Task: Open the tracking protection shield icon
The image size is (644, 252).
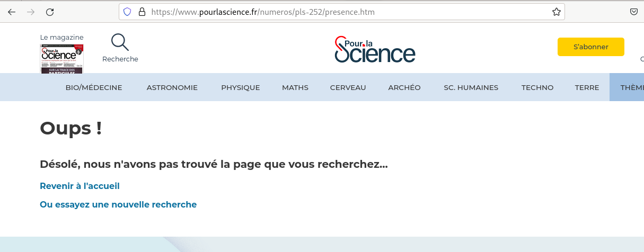Action: pyautogui.click(x=127, y=12)
